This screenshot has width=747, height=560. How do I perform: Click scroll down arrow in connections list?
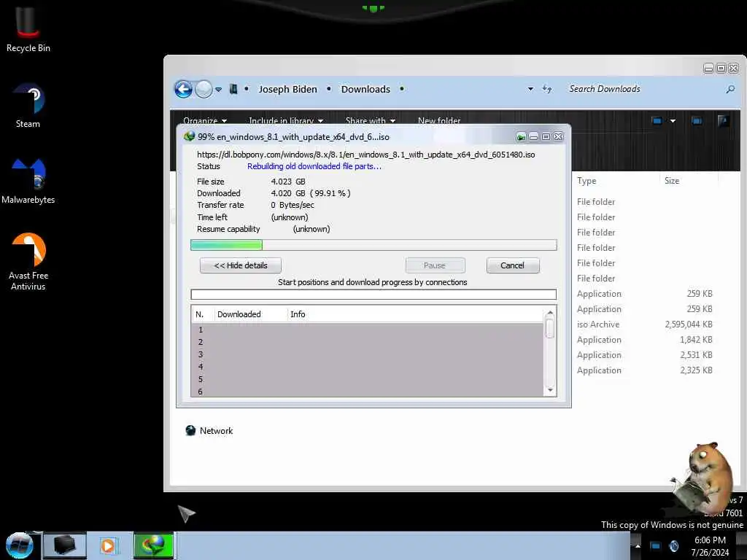click(x=550, y=390)
